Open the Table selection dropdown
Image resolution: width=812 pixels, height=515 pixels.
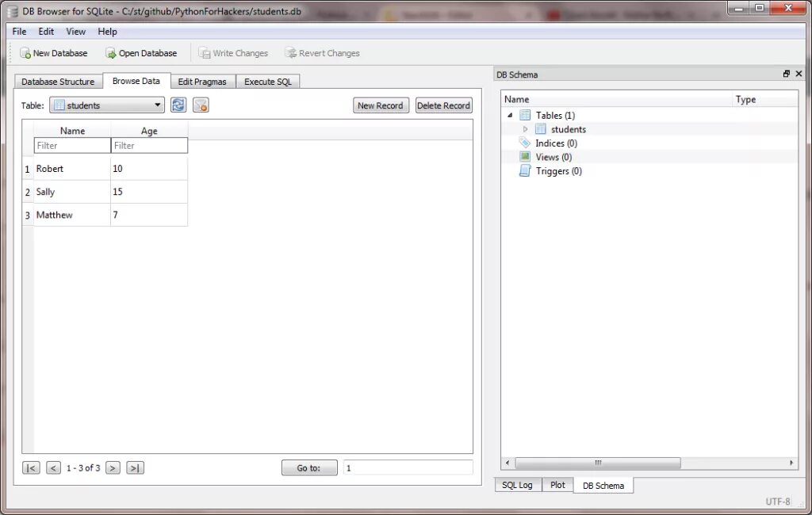107,105
